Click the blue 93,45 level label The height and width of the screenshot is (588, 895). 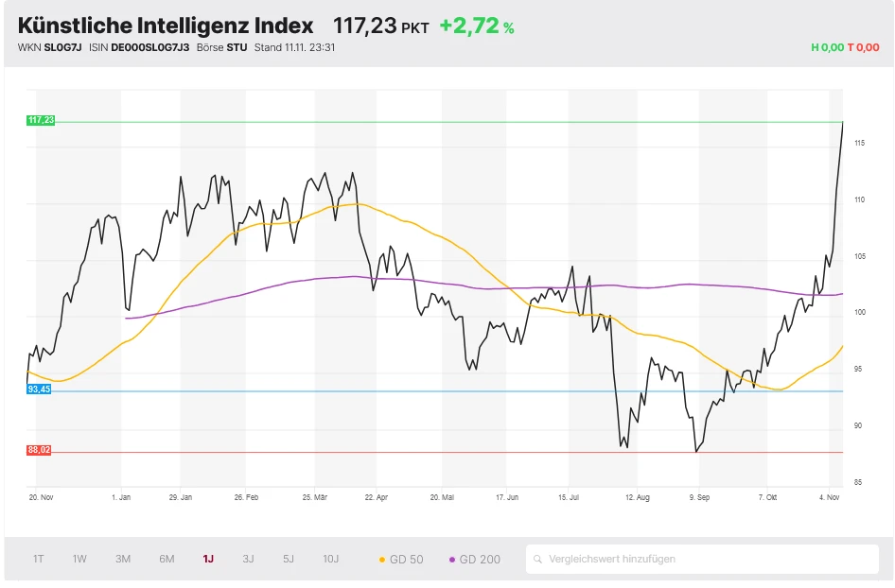(39, 389)
